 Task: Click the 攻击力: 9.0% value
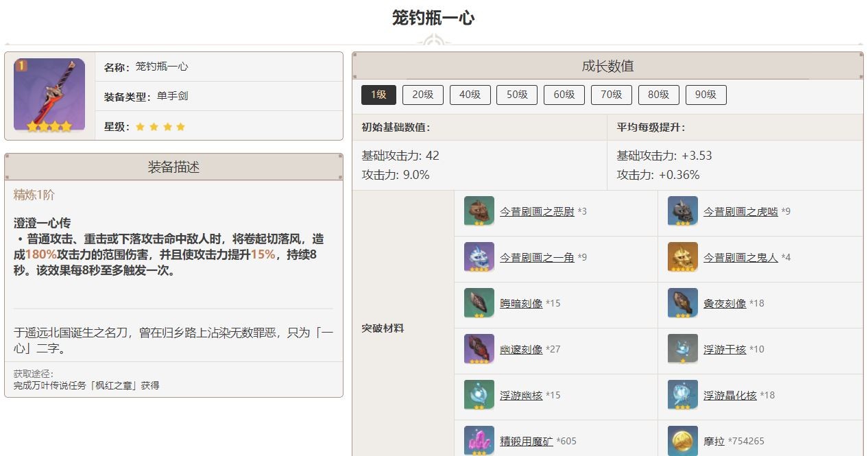pyautogui.click(x=396, y=175)
